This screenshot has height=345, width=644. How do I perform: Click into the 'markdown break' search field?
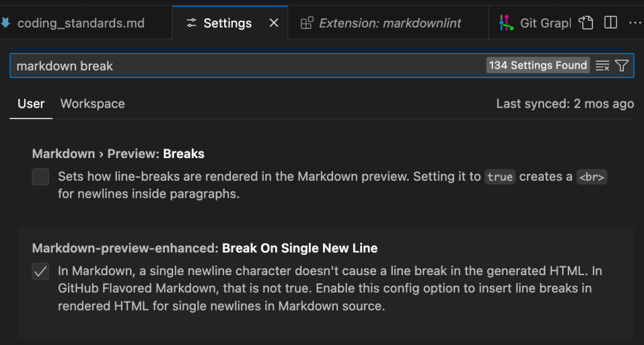[246, 65]
